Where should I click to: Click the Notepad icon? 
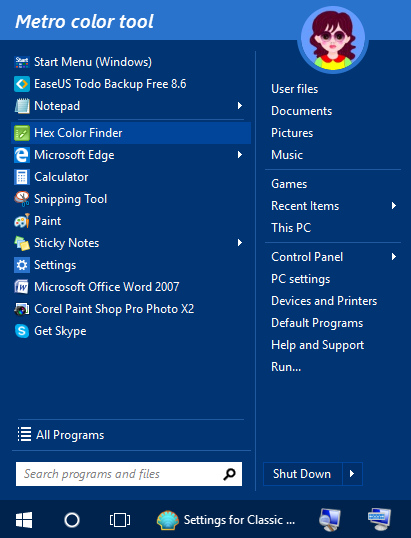tap(22, 106)
